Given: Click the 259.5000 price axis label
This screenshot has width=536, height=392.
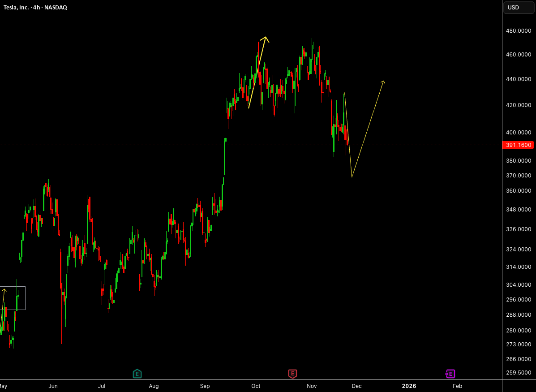Looking at the screenshot, I should point(518,372).
